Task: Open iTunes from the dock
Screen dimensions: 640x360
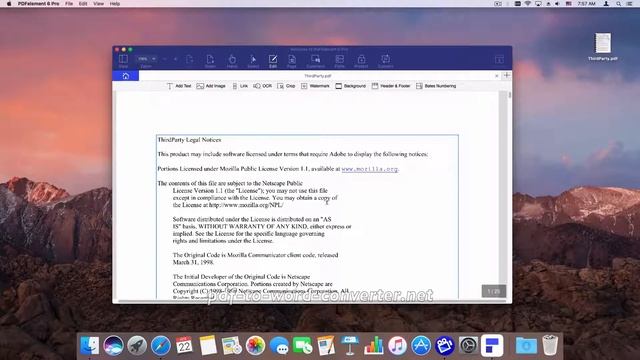Action: click(397, 345)
